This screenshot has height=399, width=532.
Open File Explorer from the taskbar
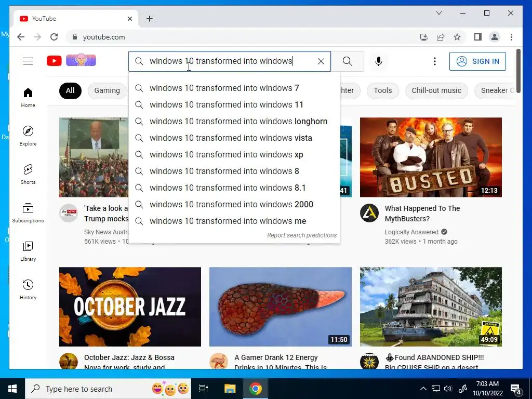230,389
